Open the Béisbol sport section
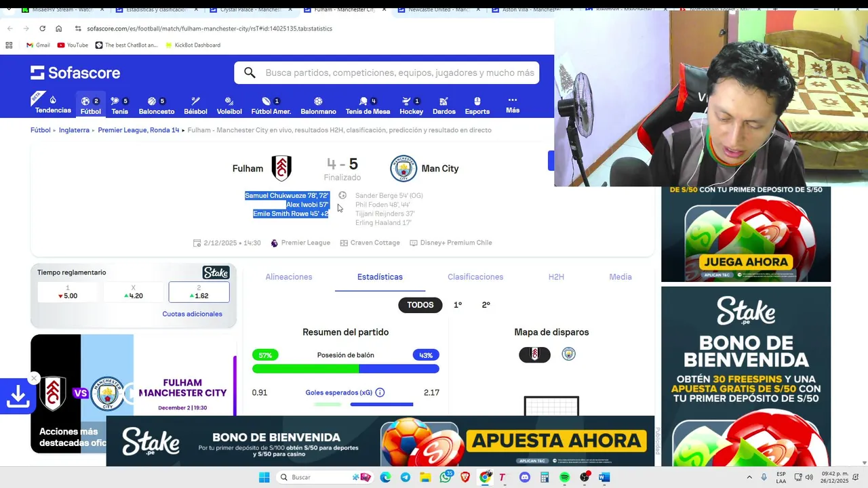868x488 pixels. click(x=195, y=104)
